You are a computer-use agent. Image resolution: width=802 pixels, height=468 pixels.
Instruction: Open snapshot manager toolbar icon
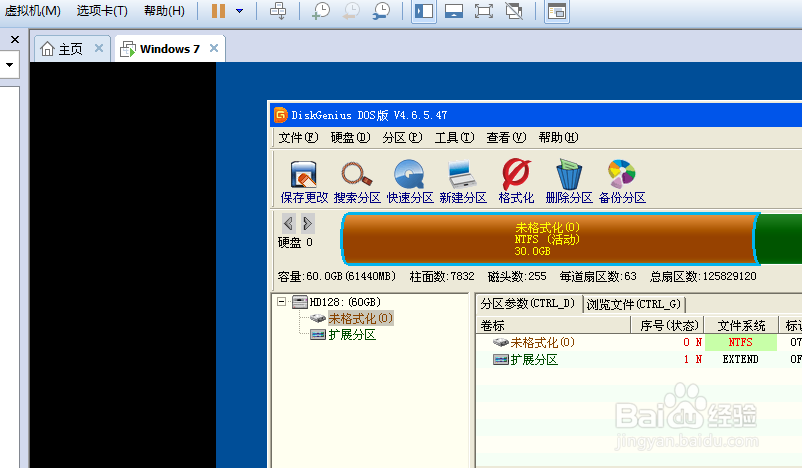tap(382, 11)
